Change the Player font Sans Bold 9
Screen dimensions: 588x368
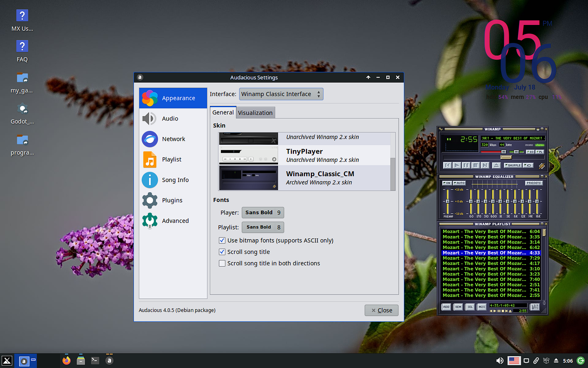pos(262,212)
